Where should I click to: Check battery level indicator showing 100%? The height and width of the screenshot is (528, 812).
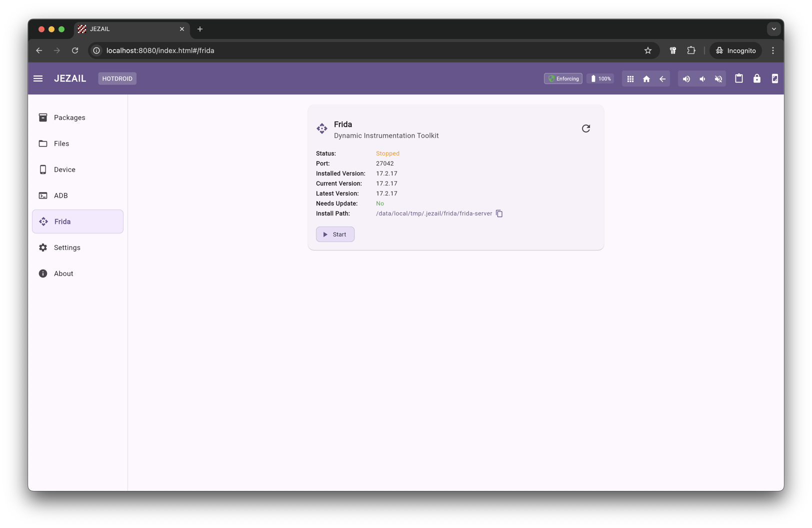(x=599, y=78)
